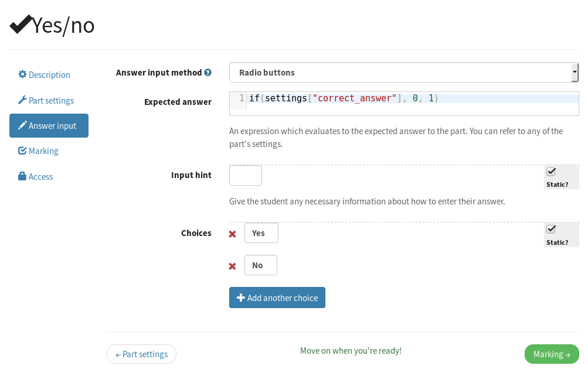Click the wrench icon for Part settings
The height and width of the screenshot is (376, 588).
point(22,100)
